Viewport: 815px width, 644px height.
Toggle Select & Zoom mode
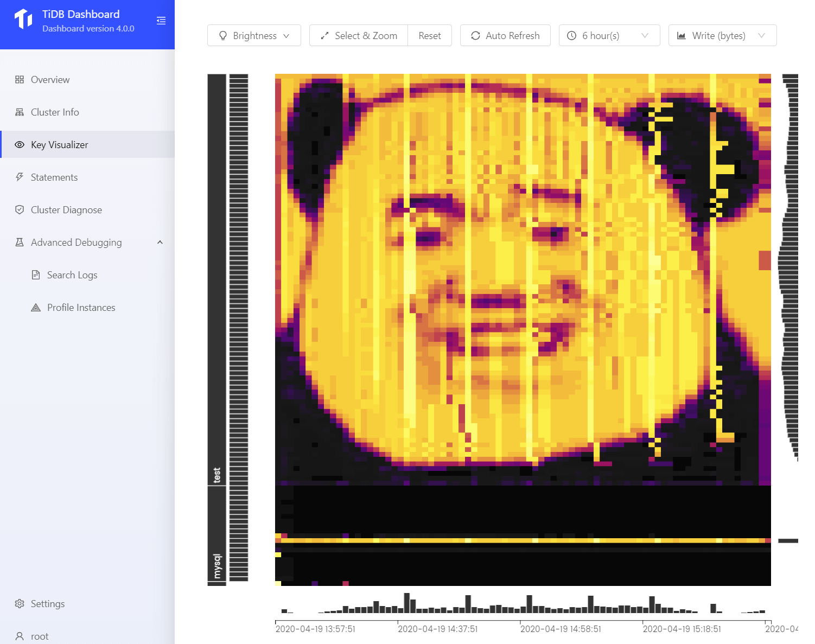click(359, 36)
